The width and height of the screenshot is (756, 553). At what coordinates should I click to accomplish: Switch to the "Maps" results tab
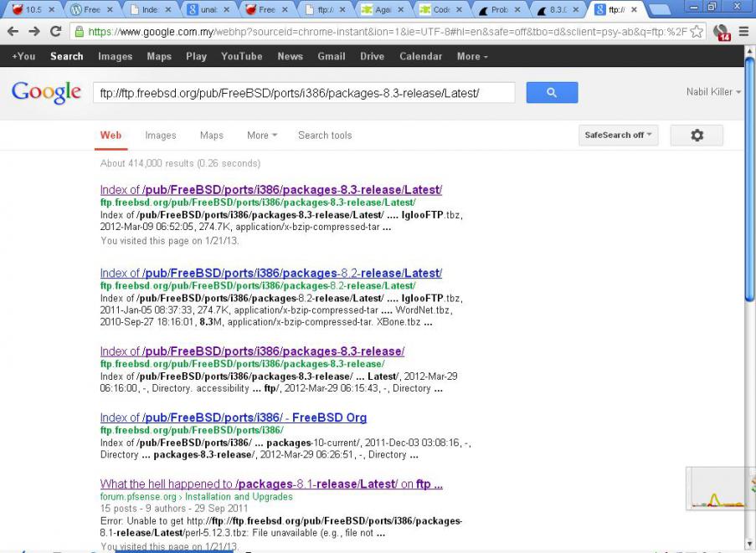coord(212,136)
